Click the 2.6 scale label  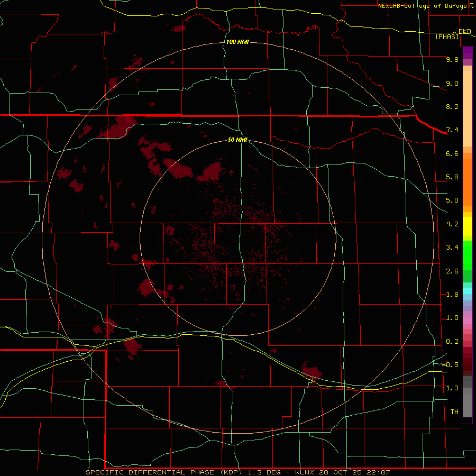pyautogui.click(x=452, y=271)
